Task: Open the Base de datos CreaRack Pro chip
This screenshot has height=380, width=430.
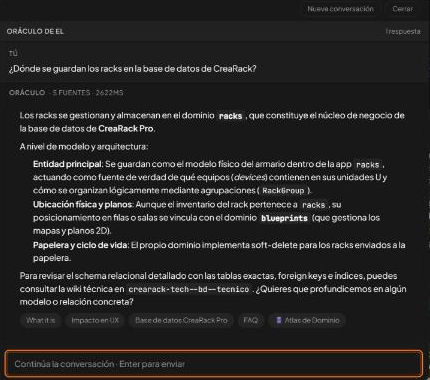Action: coord(181,320)
